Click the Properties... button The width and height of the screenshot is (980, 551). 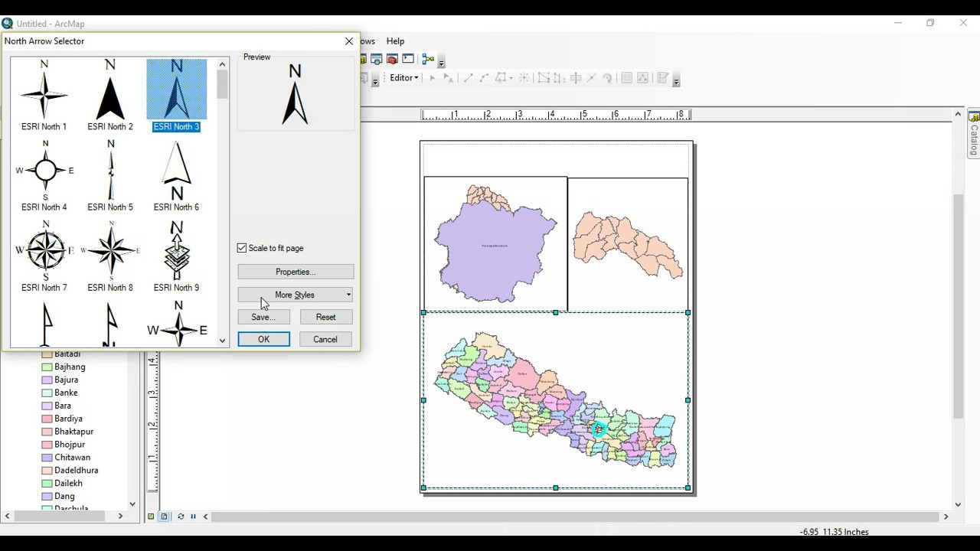pos(296,272)
